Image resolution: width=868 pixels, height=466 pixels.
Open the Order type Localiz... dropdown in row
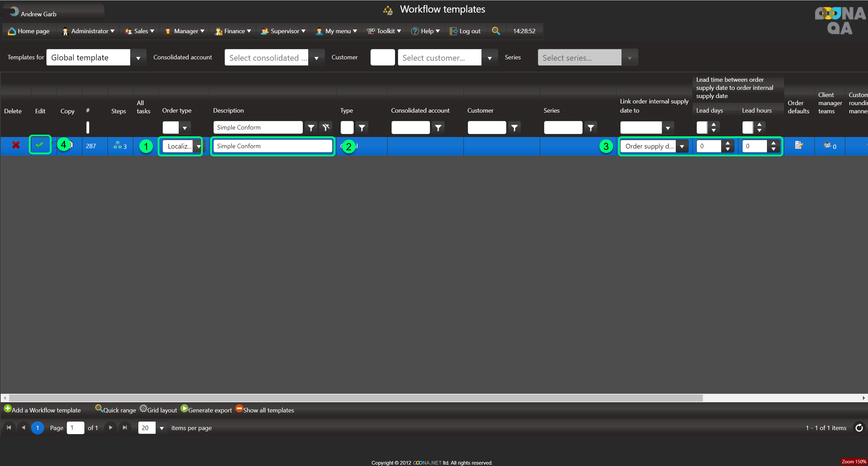pos(198,146)
